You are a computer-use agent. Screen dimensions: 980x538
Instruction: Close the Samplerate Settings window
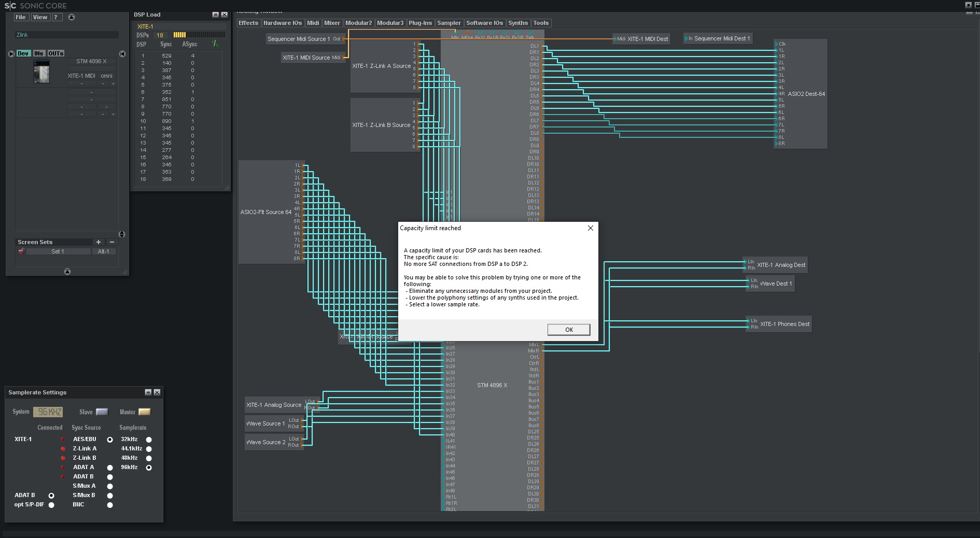coord(157,392)
